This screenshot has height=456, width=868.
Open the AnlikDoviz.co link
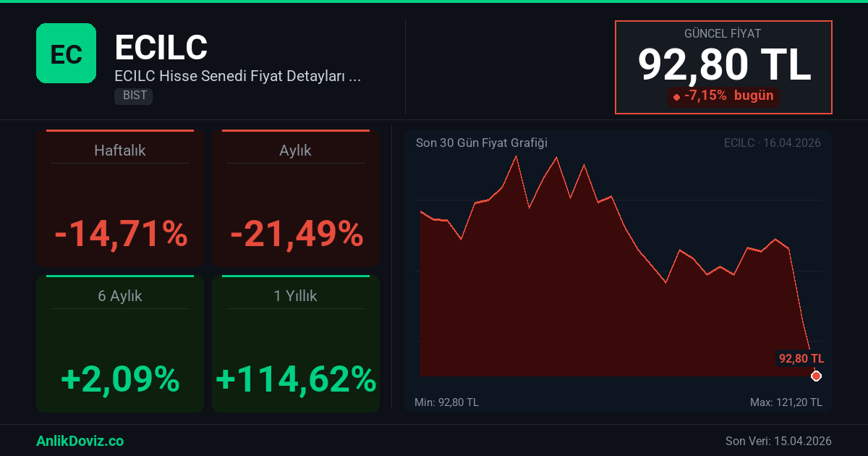click(x=80, y=441)
